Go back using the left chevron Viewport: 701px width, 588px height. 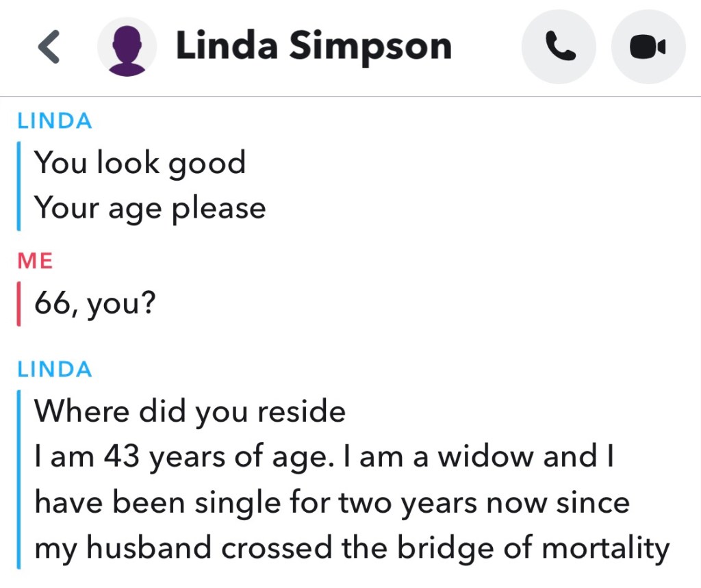click(x=49, y=47)
